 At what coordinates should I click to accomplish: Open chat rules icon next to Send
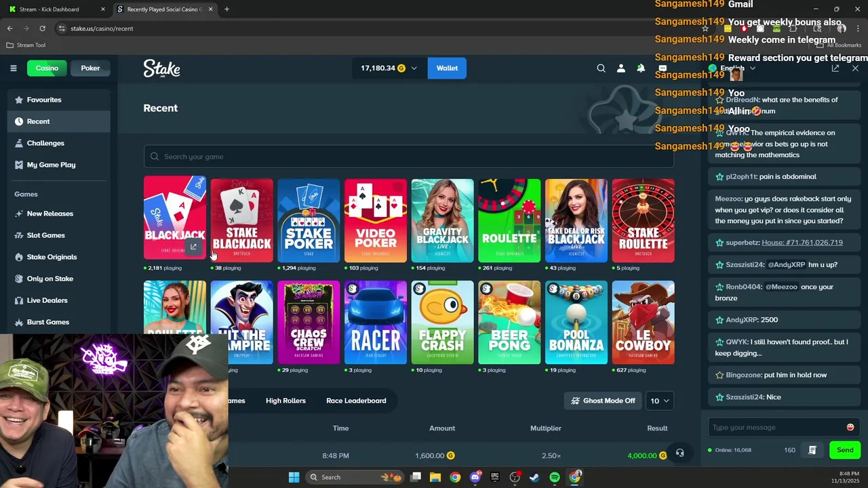point(812,450)
